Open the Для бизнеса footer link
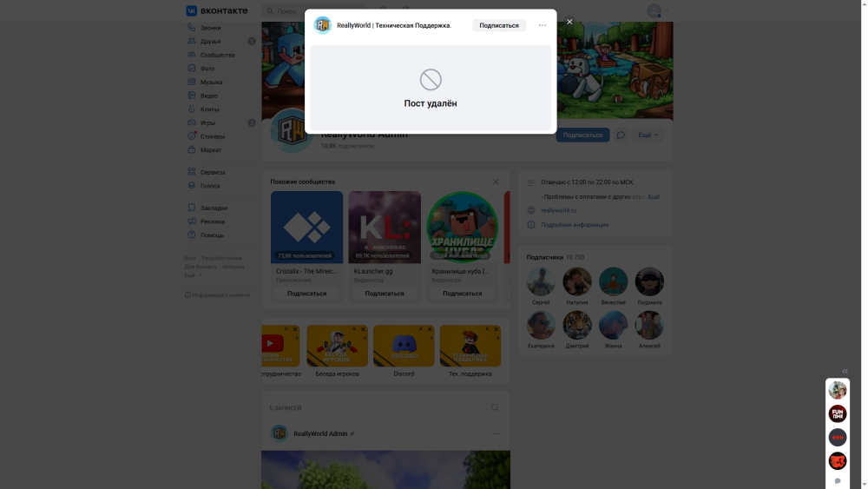The height and width of the screenshot is (489, 868). [x=201, y=267]
